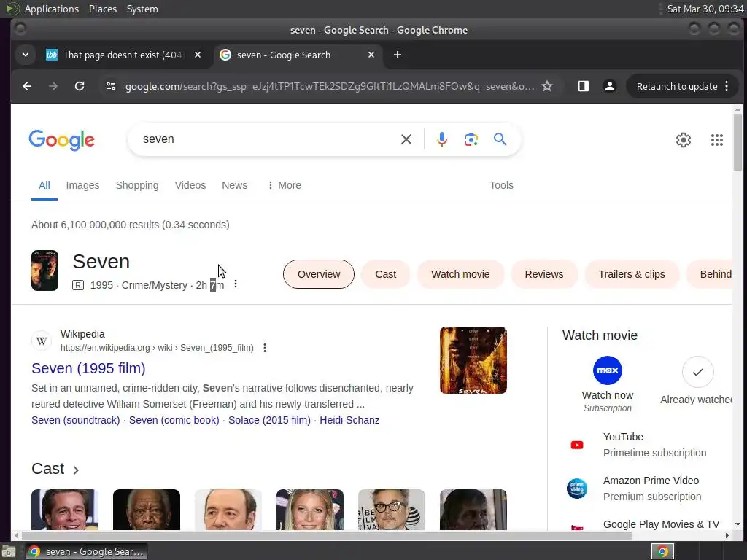Switch to the Images tab
The image size is (747, 560).
(x=83, y=185)
